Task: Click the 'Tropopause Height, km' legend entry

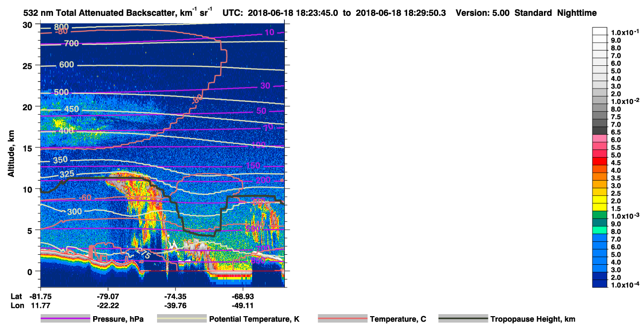Action: [533, 319]
